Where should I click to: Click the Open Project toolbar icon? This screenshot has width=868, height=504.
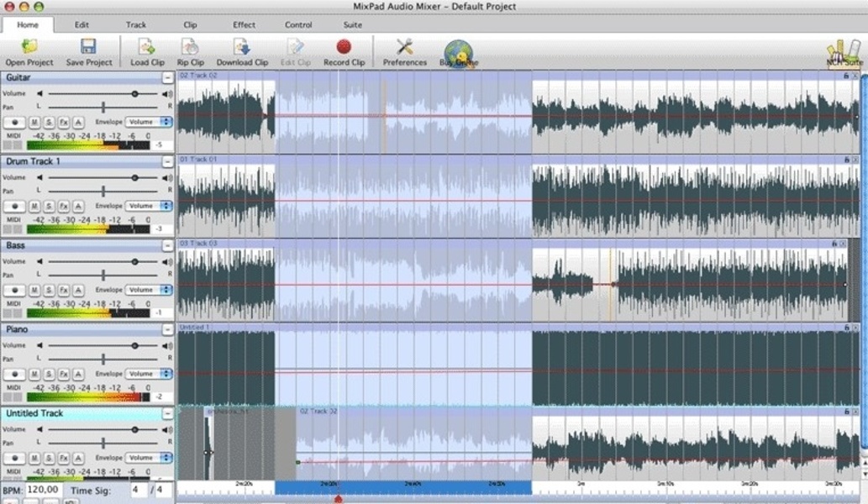click(29, 48)
